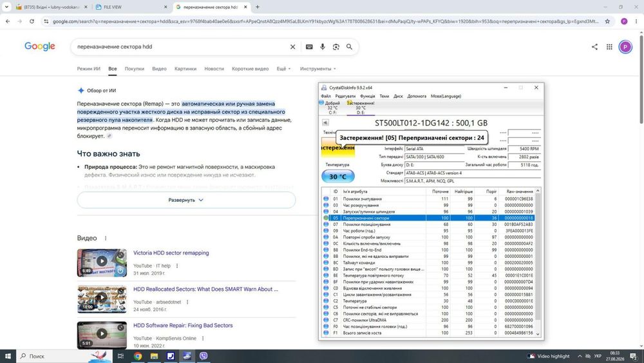The image size is (644, 363).
Task: Open CrystalDiskInfo Мова(Language) menu
Action: click(x=446, y=96)
